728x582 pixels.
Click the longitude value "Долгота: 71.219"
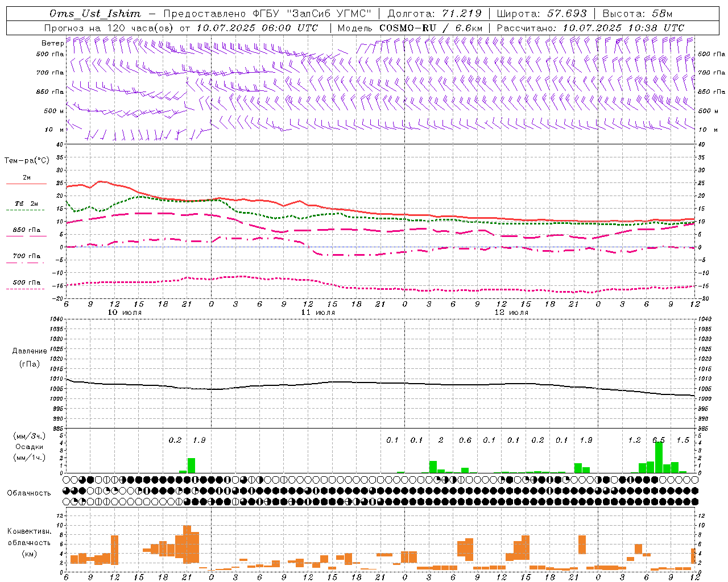pos(435,14)
